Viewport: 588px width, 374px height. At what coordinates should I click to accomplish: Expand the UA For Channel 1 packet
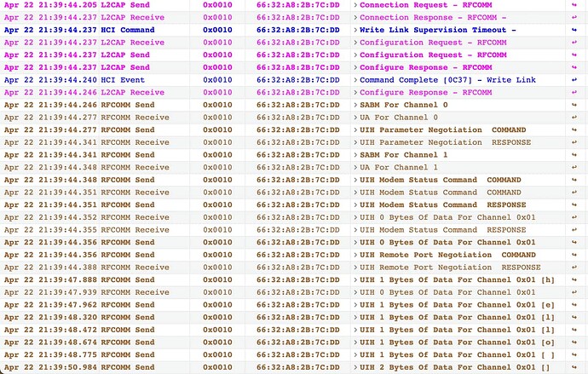(355, 167)
